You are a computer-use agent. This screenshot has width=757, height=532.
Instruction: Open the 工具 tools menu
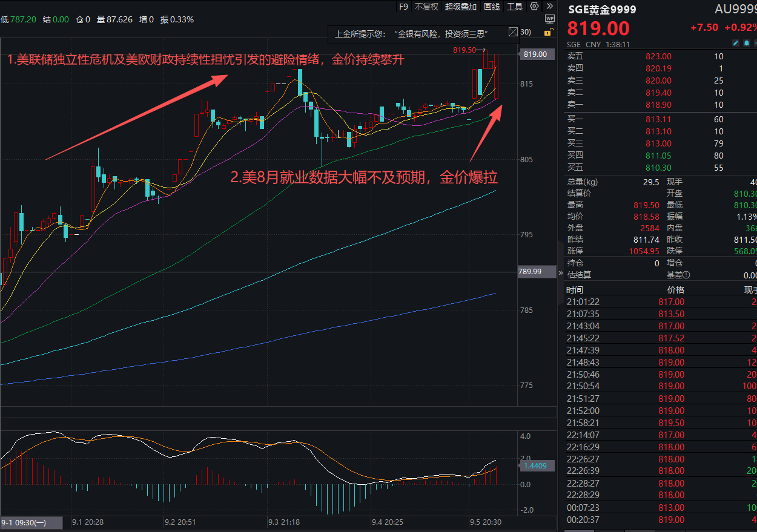514,7
